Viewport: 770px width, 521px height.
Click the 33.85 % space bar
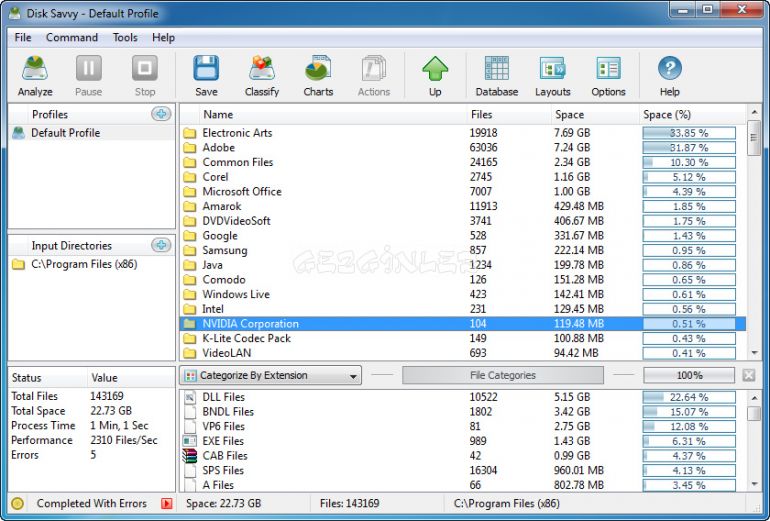click(689, 133)
